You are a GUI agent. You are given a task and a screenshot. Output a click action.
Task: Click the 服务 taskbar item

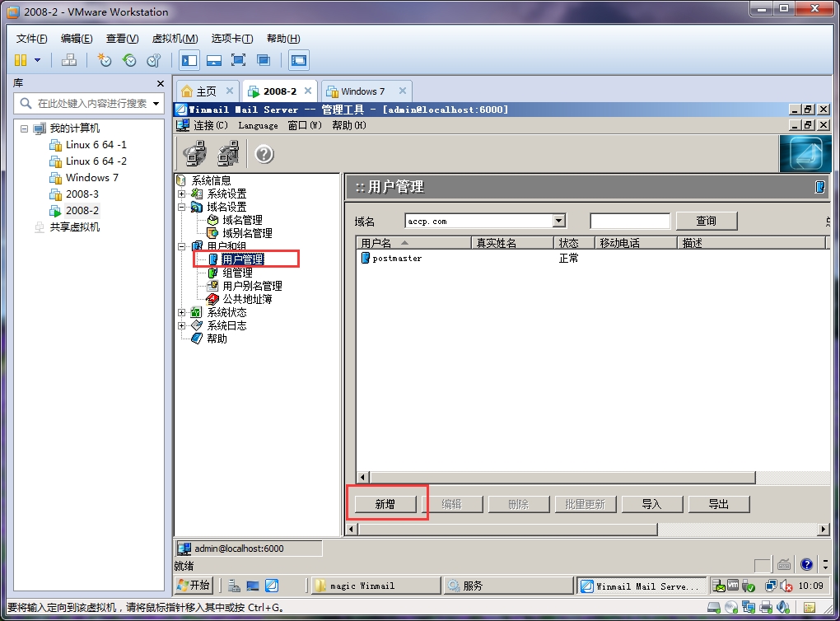tap(510, 586)
